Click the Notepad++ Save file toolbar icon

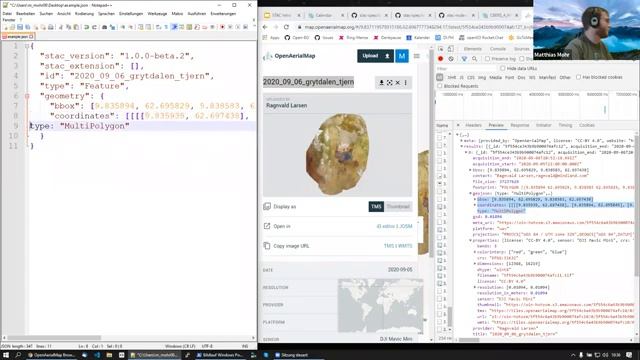tap(20, 27)
